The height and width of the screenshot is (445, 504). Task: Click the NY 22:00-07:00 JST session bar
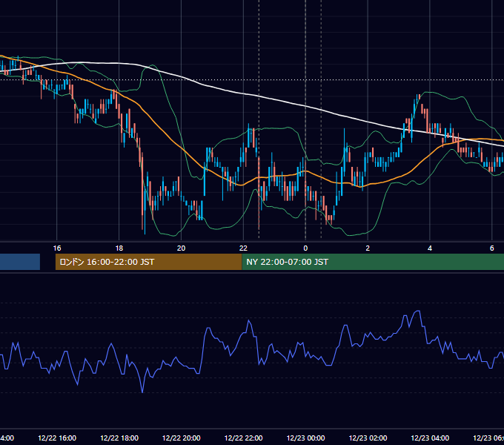pos(373,262)
